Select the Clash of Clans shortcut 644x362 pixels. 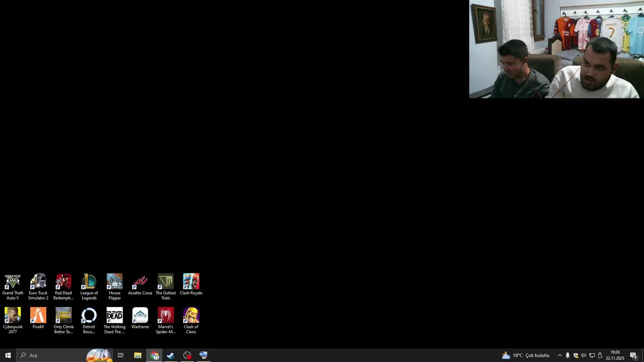[191, 321]
